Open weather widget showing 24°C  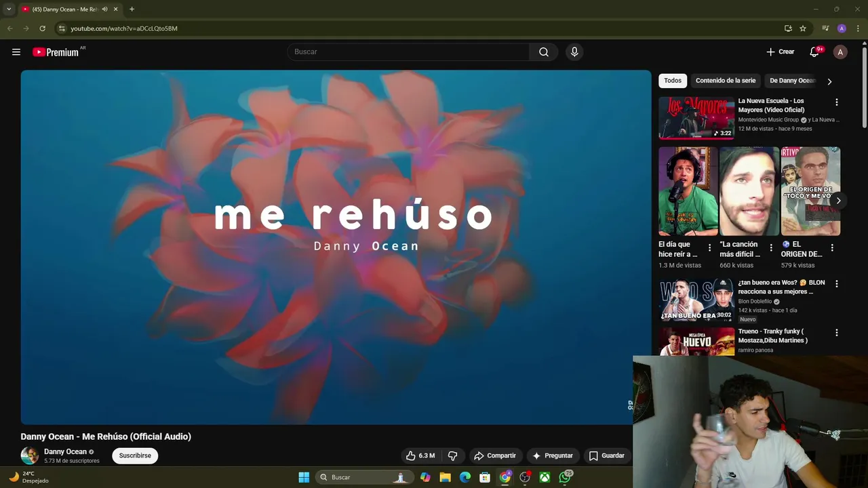pos(28,477)
